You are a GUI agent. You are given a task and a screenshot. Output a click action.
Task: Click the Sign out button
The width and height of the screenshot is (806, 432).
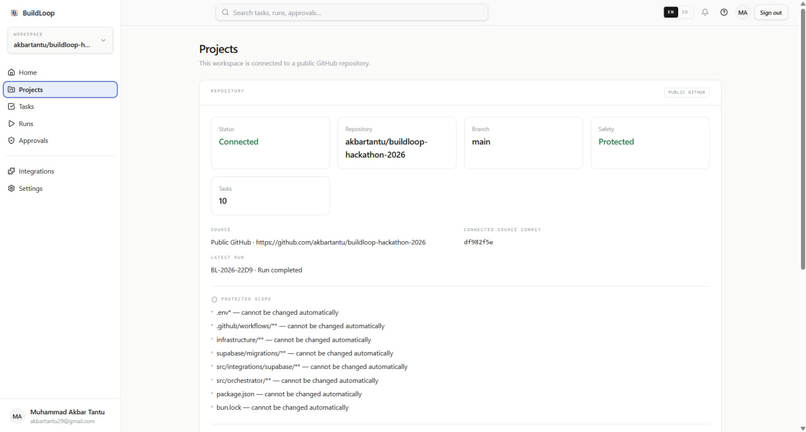771,12
